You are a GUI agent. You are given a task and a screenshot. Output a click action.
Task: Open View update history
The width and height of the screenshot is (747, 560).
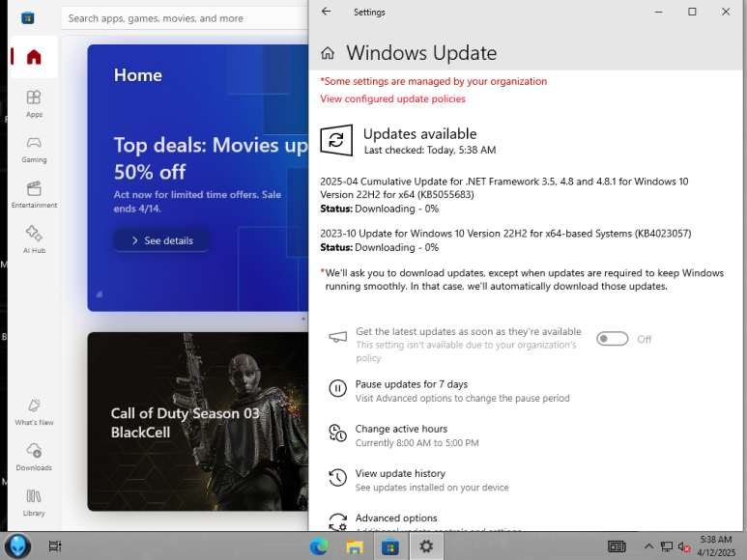400,473
